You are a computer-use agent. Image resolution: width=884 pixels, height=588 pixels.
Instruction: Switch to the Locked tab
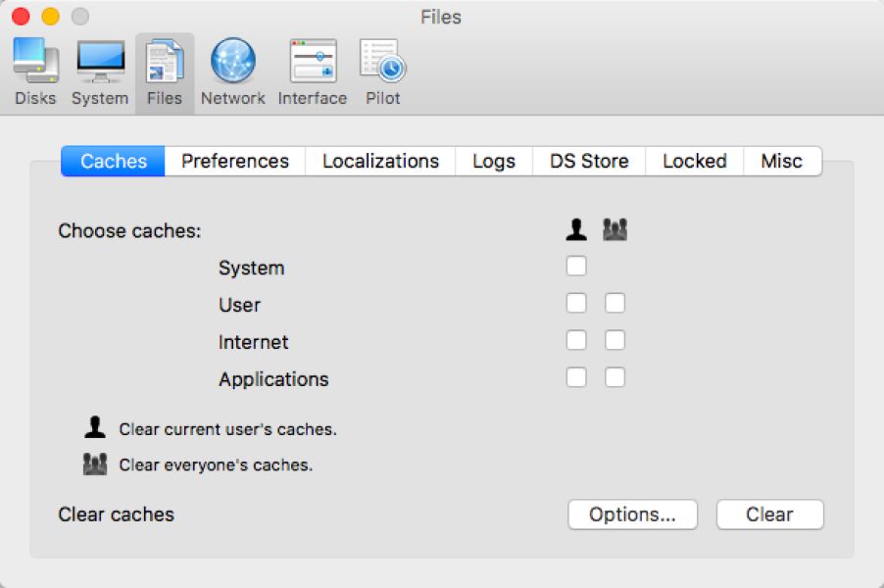(x=695, y=162)
